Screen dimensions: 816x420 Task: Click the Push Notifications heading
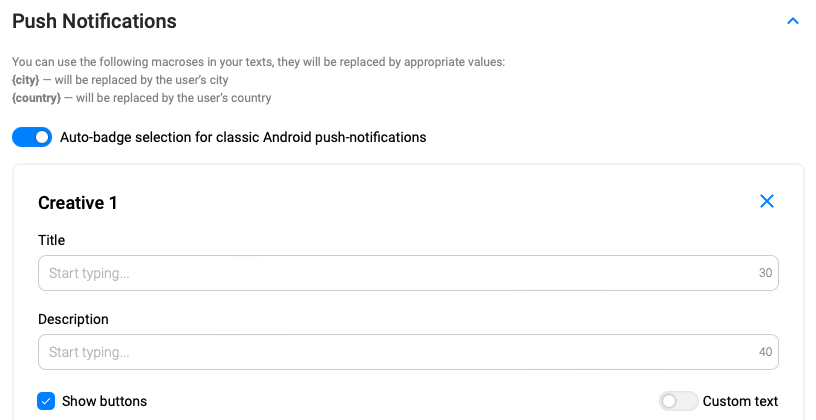(94, 21)
